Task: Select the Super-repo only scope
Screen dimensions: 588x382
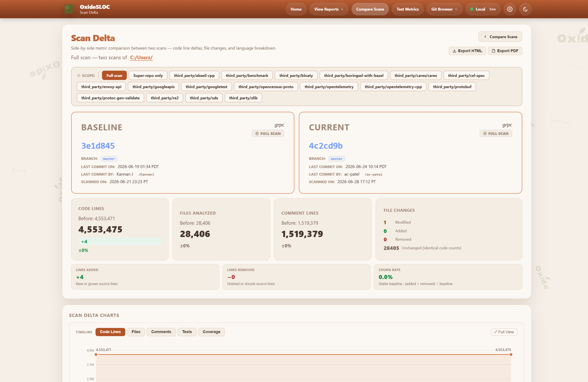Action: [x=148, y=76]
